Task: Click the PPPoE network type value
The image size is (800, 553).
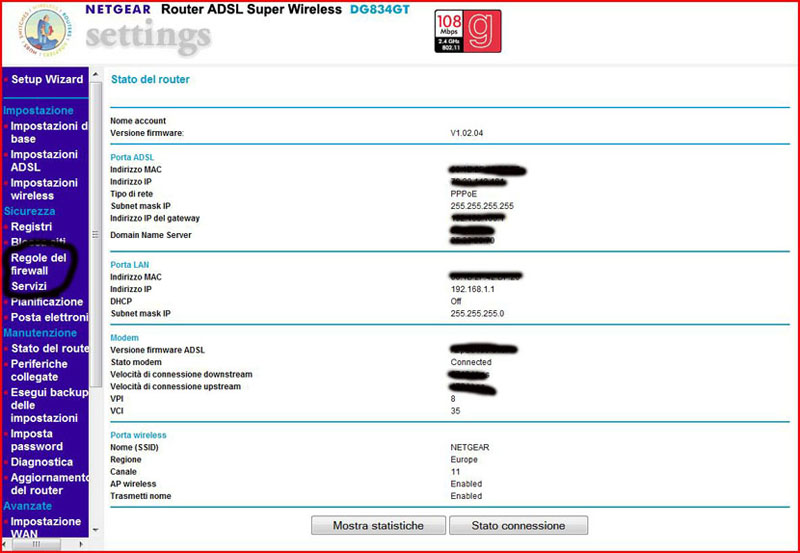Action: click(x=464, y=194)
